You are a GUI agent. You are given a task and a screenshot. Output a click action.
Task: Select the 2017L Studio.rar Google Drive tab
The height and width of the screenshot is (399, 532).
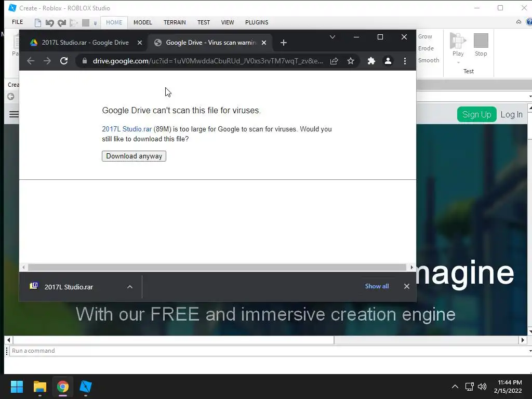coord(85,43)
